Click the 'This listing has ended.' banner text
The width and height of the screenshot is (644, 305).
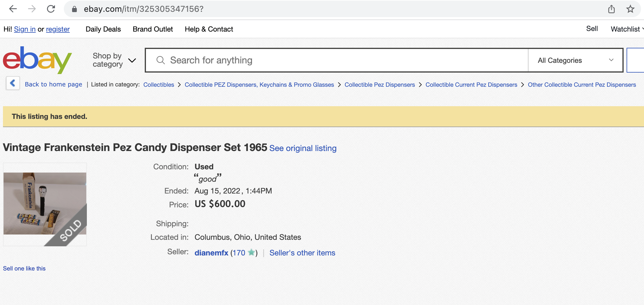[x=49, y=117]
